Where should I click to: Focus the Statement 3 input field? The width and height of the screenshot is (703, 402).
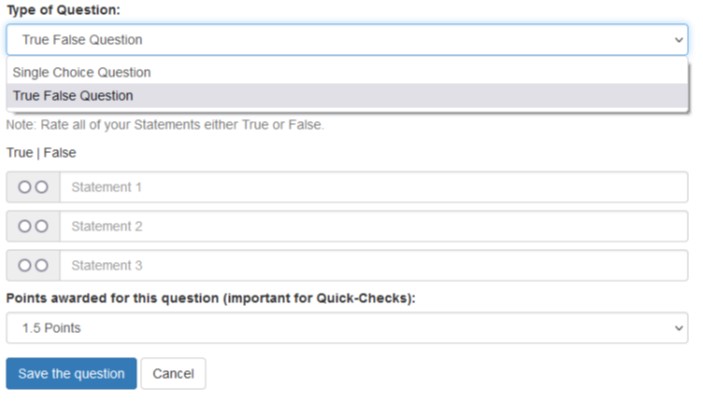374,265
